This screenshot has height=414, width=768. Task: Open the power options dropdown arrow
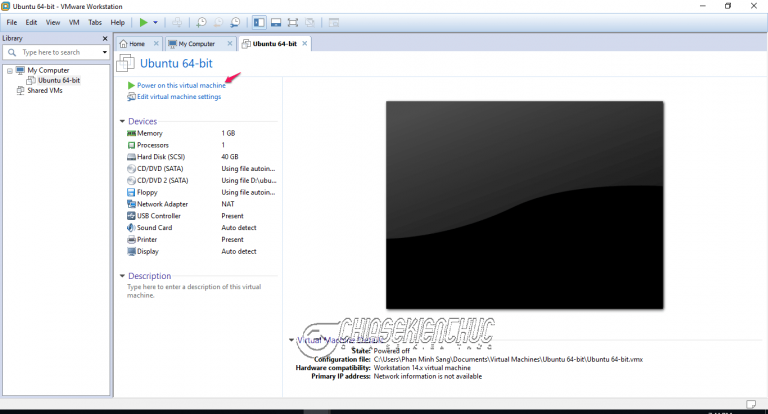pos(155,23)
